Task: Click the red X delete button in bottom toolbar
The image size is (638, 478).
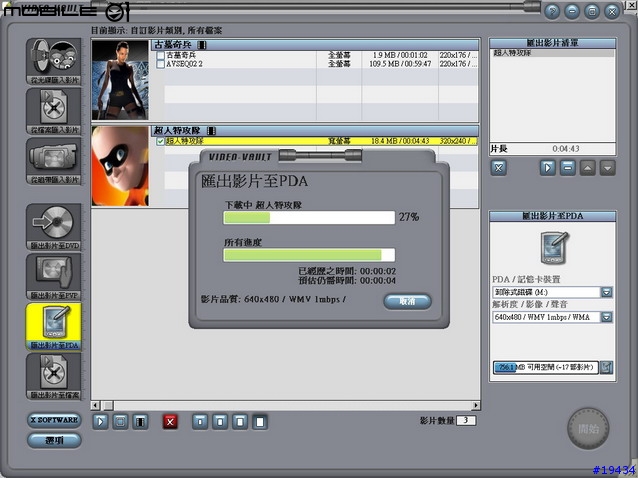Action: (170, 422)
